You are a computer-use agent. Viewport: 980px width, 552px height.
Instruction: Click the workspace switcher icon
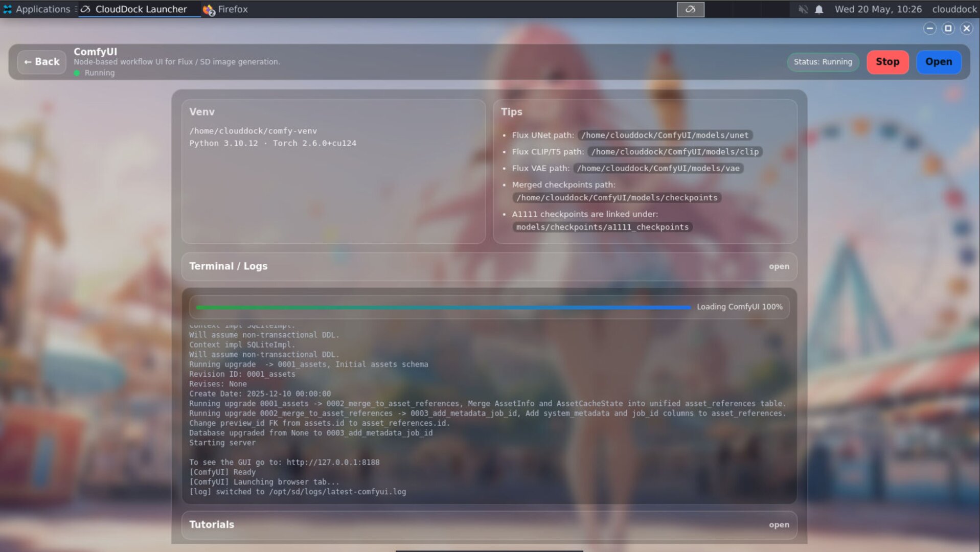point(690,9)
